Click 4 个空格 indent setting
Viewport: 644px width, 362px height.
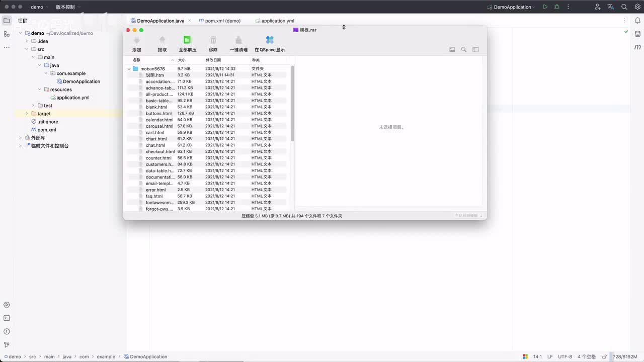click(587, 356)
